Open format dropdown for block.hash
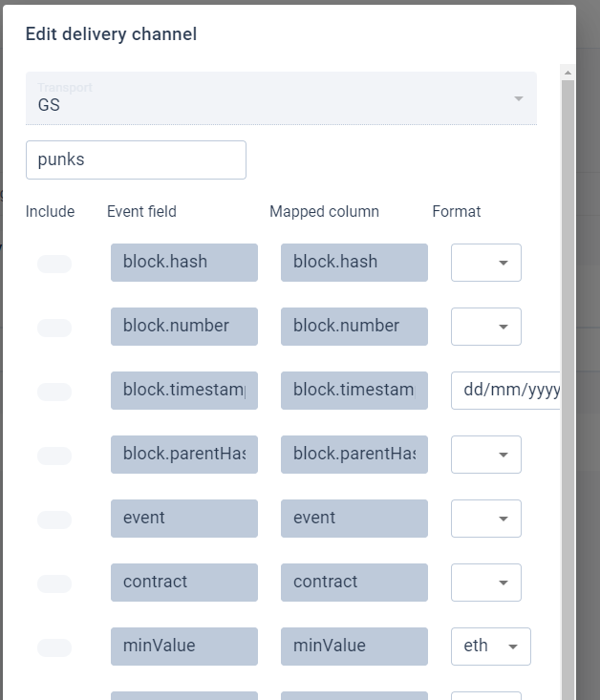Image resolution: width=600 pixels, height=700 pixels. pos(486,263)
